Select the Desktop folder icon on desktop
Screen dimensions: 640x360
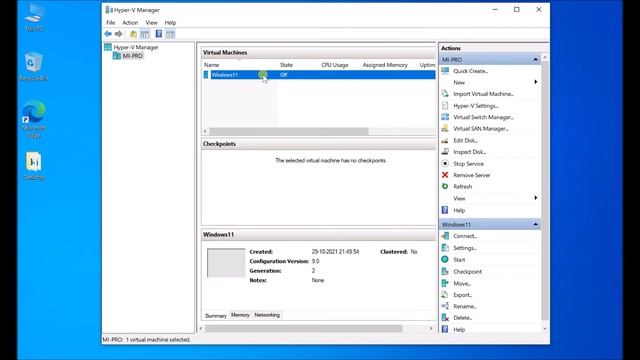coord(33,166)
